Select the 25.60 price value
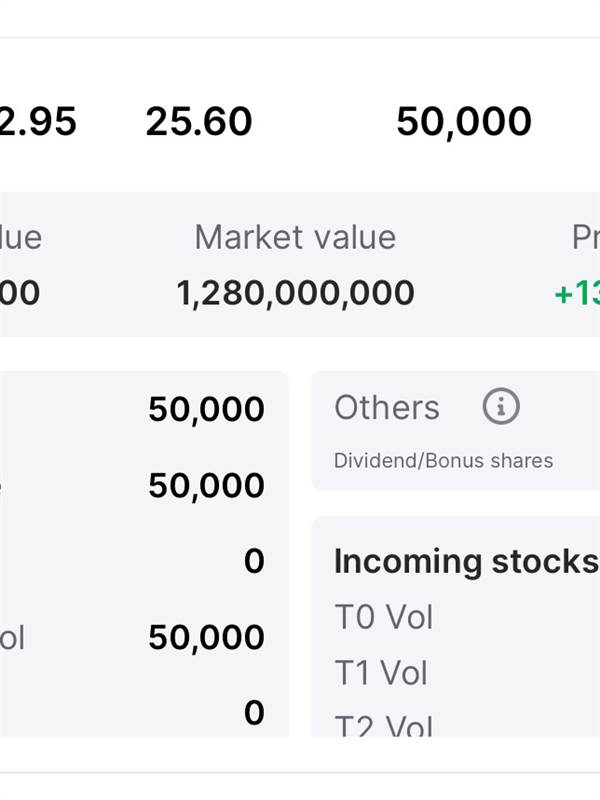This screenshot has height=800, width=600. pyautogui.click(x=199, y=121)
